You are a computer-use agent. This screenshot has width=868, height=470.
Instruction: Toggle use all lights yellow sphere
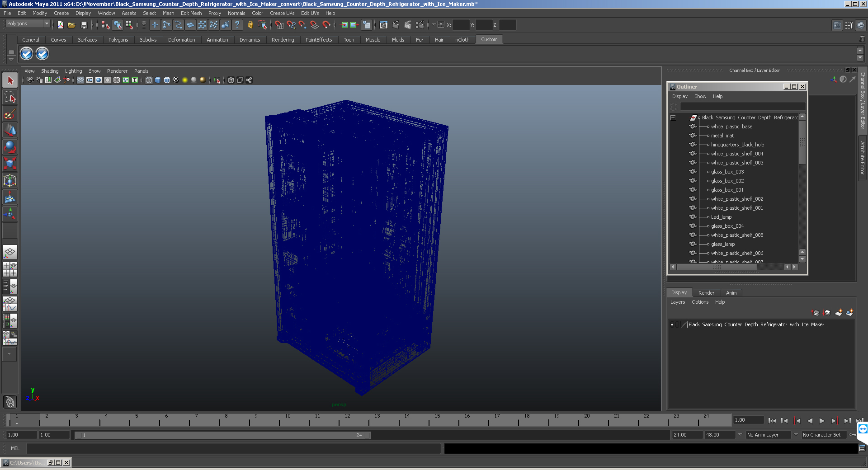point(185,80)
